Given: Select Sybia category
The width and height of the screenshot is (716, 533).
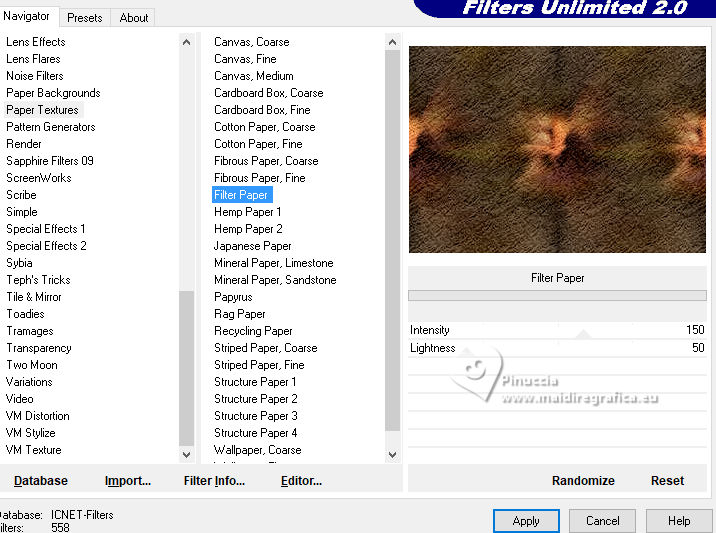Looking at the screenshot, I should 19,263.
